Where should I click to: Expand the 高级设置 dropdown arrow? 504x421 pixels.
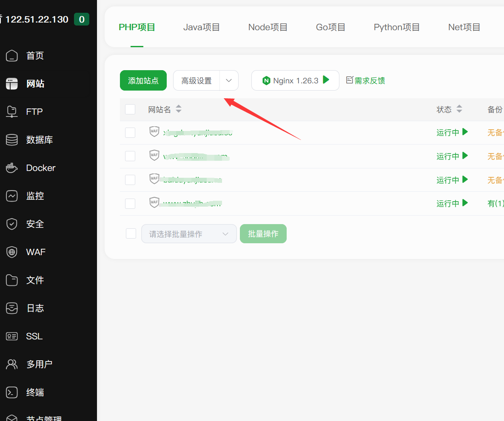[229, 80]
